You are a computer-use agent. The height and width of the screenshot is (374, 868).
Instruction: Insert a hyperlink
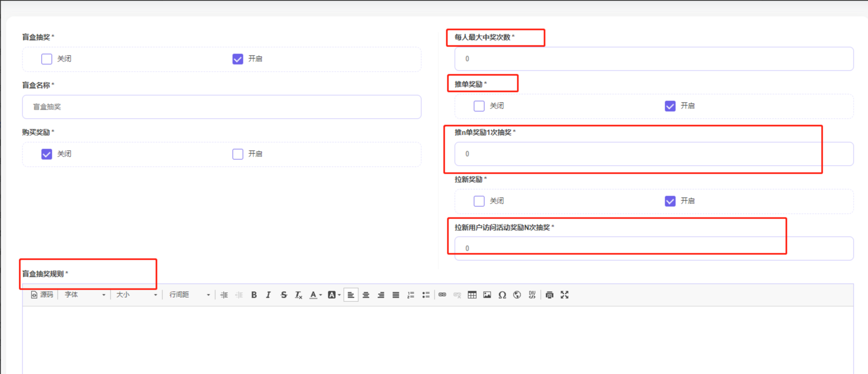(442, 295)
